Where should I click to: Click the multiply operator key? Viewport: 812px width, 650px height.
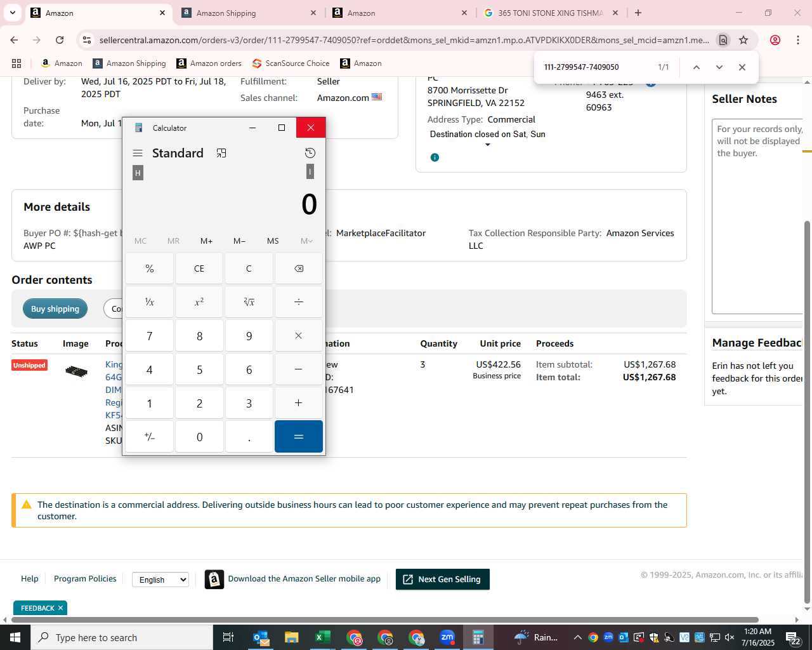(299, 336)
